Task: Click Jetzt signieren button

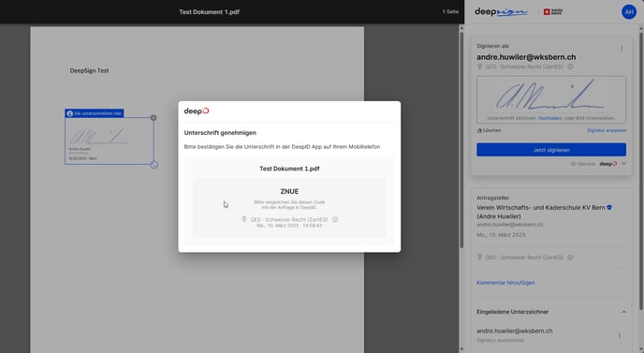Action: click(551, 150)
